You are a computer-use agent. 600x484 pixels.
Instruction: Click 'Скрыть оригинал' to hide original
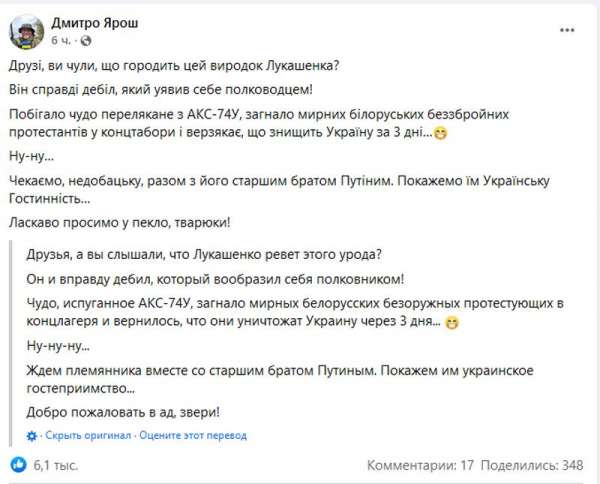pyautogui.click(x=87, y=436)
